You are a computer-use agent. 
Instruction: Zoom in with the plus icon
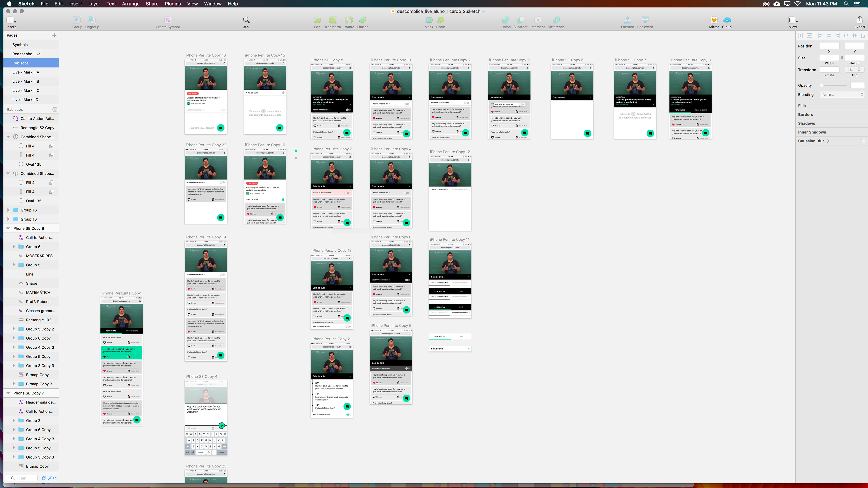(x=254, y=20)
